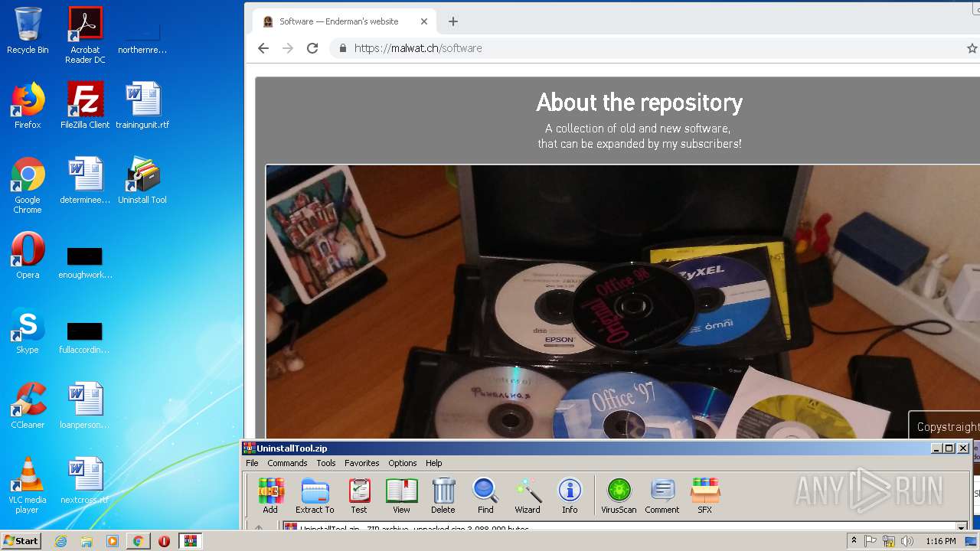Open the View icon in WinRAR
Viewport: 980px width, 551px height.
401,496
